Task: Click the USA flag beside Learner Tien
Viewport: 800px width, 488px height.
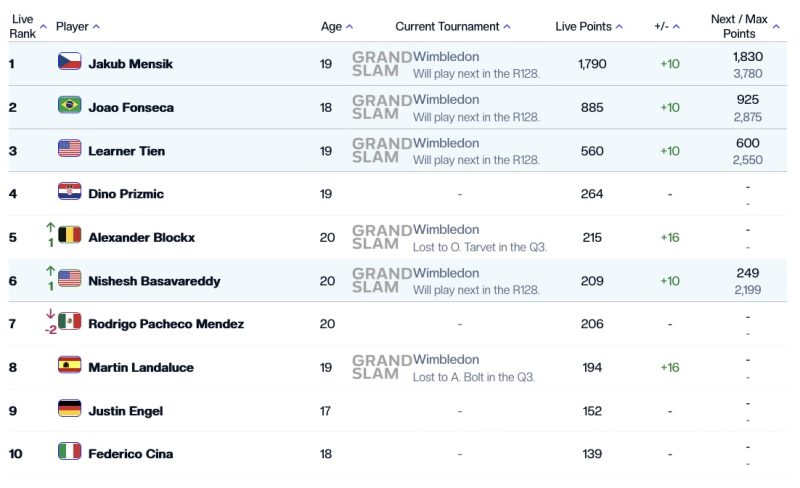Action: click(69, 149)
